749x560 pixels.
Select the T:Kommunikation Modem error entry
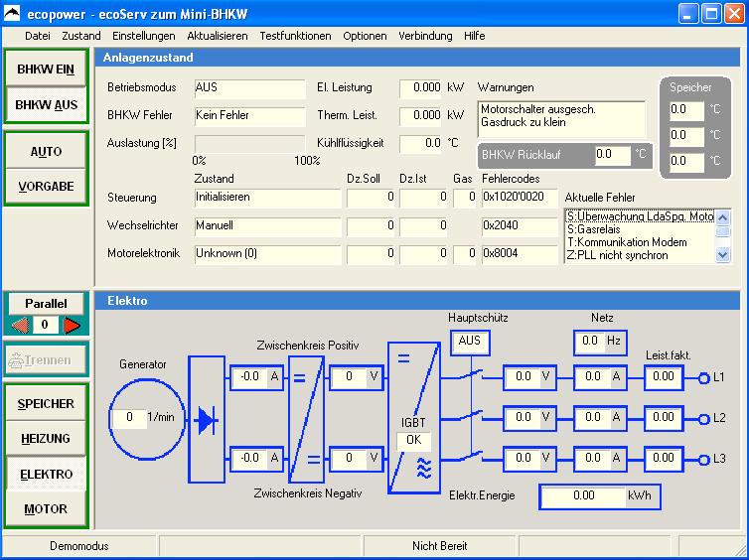641,242
